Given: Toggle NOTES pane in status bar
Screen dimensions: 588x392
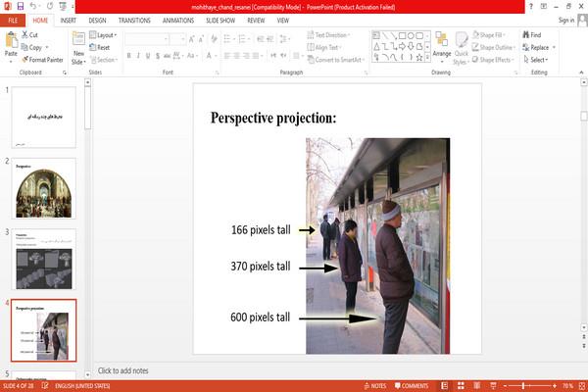Looking at the screenshot, I should click(374, 385).
